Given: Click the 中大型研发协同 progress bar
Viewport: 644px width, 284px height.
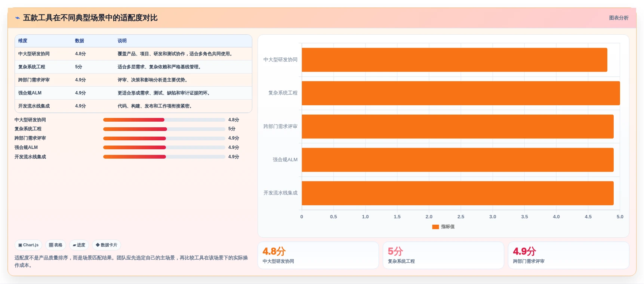Looking at the screenshot, I should point(164,120).
